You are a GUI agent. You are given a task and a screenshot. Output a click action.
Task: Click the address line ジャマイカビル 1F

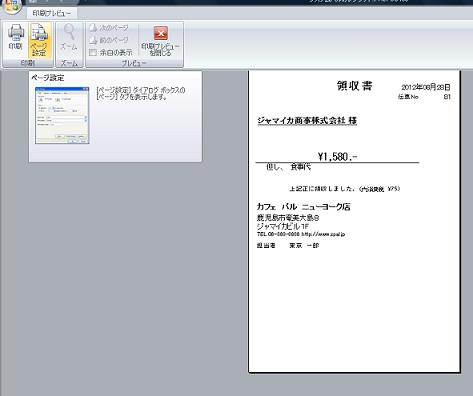[x=283, y=226]
